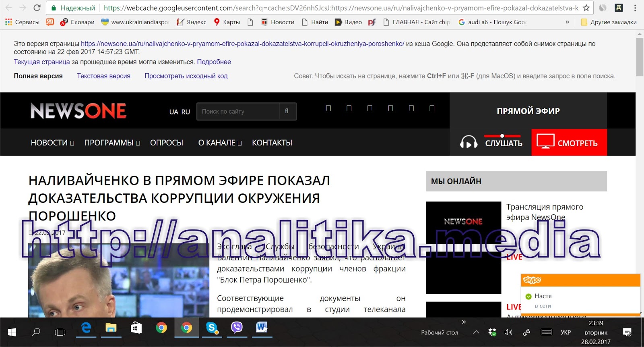Open Трансляция прямого эфира NewsOne link
The height and width of the screenshot is (347, 644).
click(x=545, y=212)
